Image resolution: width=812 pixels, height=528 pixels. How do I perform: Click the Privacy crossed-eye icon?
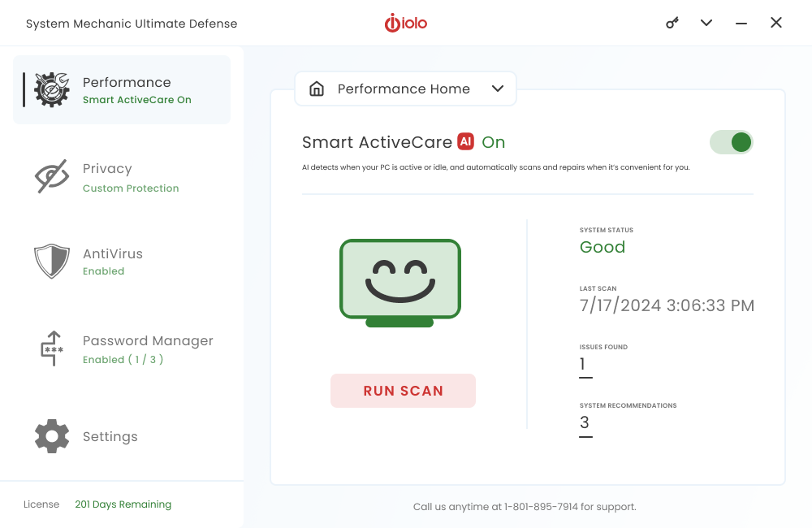pos(52,176)
